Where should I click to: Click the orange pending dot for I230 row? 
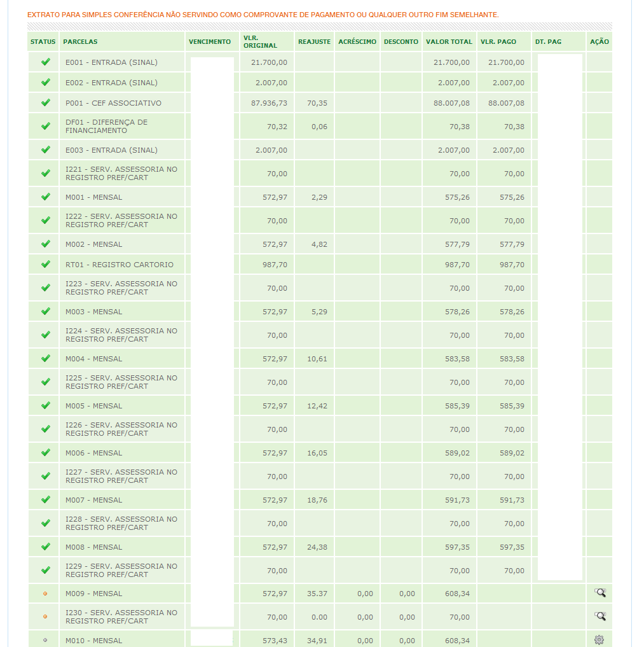(45, 616)
